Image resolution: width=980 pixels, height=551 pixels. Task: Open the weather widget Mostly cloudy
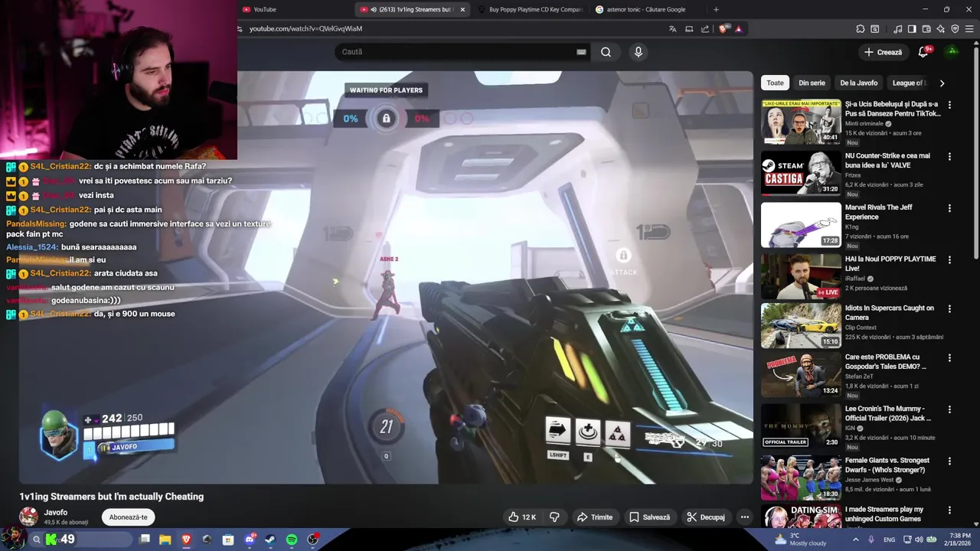801,540
